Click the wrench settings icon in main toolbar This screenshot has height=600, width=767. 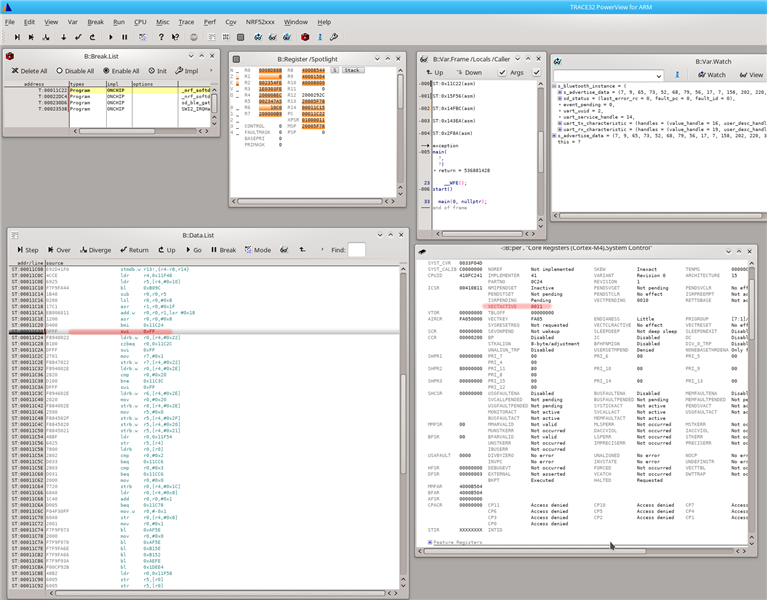[334, 37]
